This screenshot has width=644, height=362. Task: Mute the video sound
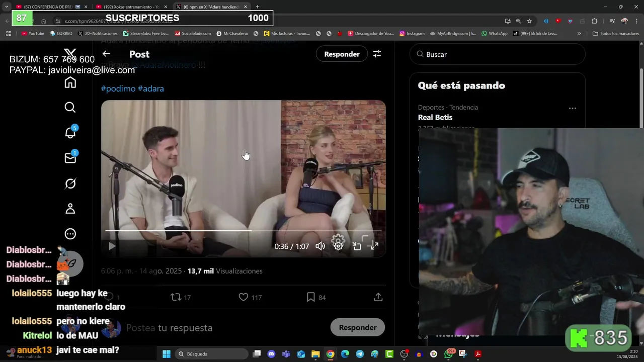[x=320, y=246]
